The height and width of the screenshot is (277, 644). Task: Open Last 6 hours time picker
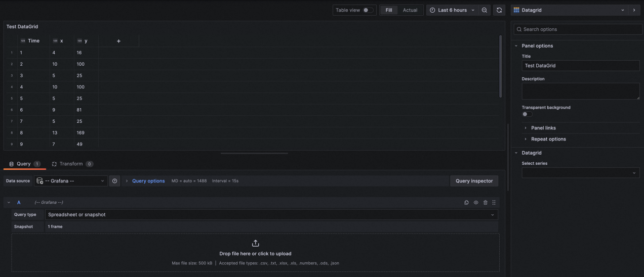[452, 10]
